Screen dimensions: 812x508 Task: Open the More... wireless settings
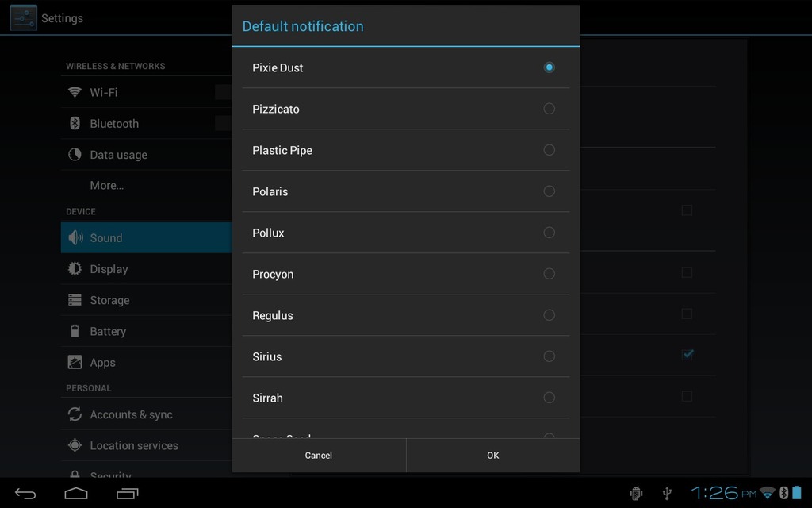pyautogui.click(x=146, y=186)
